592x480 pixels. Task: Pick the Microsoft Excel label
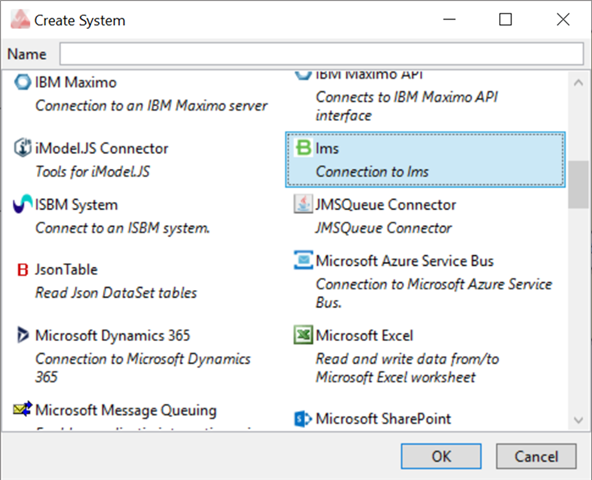364,335
